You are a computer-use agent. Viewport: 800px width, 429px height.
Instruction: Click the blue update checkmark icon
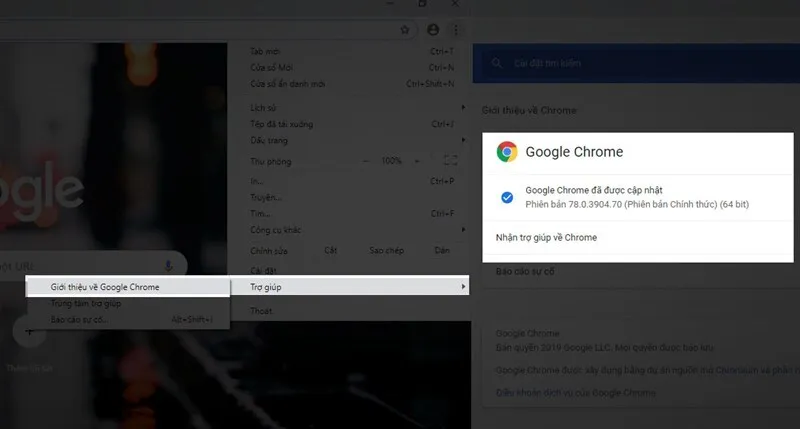pyautogui.click(x=507, y=197)
